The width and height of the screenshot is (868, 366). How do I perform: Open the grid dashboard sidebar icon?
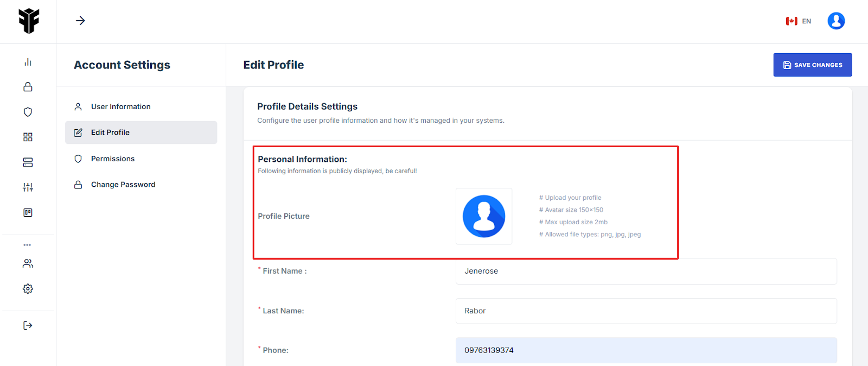(x=28, y=137)
